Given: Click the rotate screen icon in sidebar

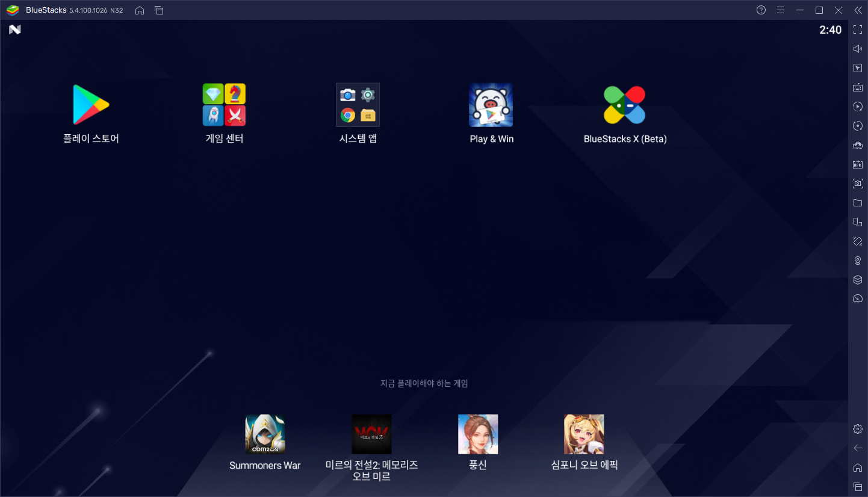Looking at the screenshot, I should [858, 222].
